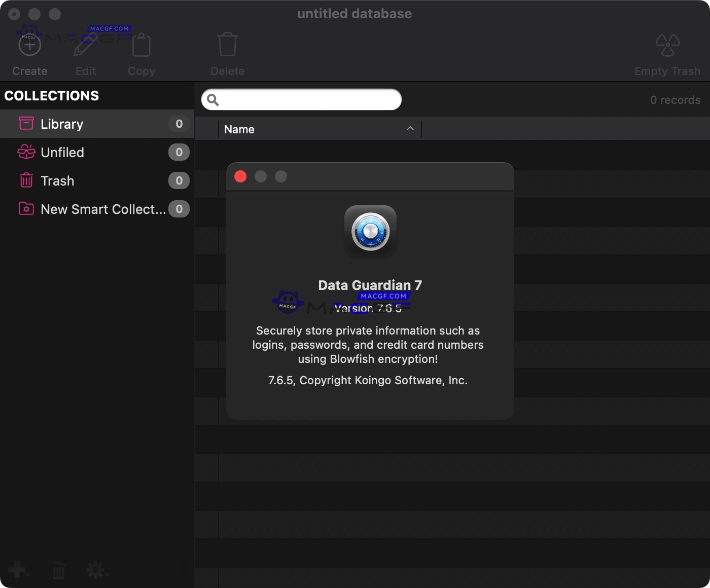Screen dimensions: 710x588
Task: Click the Delete trash icon
Action: click(227, 44)
